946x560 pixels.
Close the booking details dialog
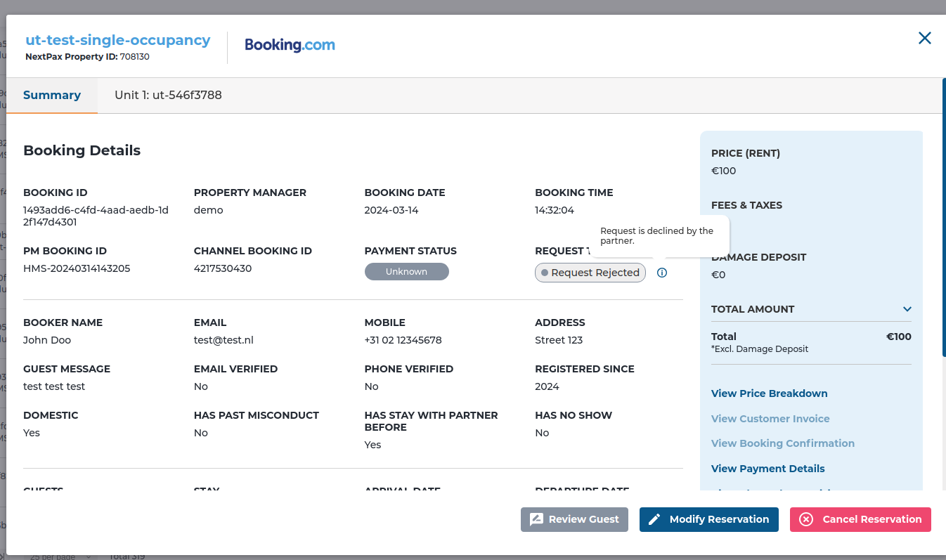coord(925,38)
